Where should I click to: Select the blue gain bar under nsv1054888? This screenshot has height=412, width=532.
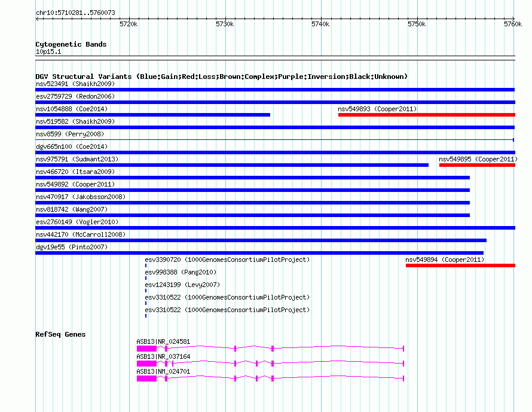[x=152, y=115]
